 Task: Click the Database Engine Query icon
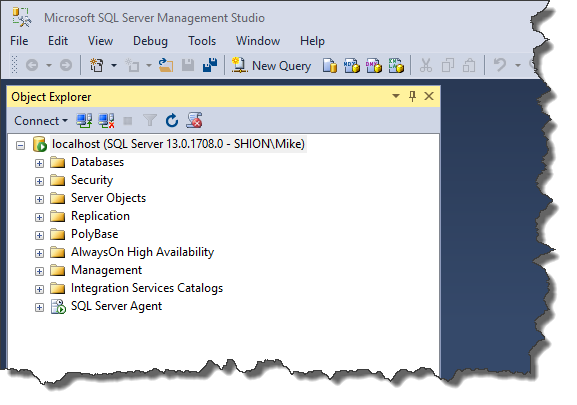330,65
